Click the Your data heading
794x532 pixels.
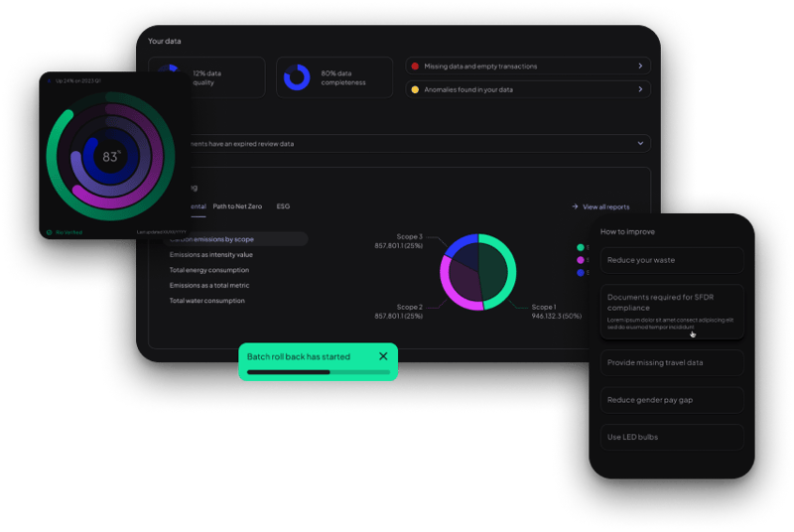tap(164, 41)
